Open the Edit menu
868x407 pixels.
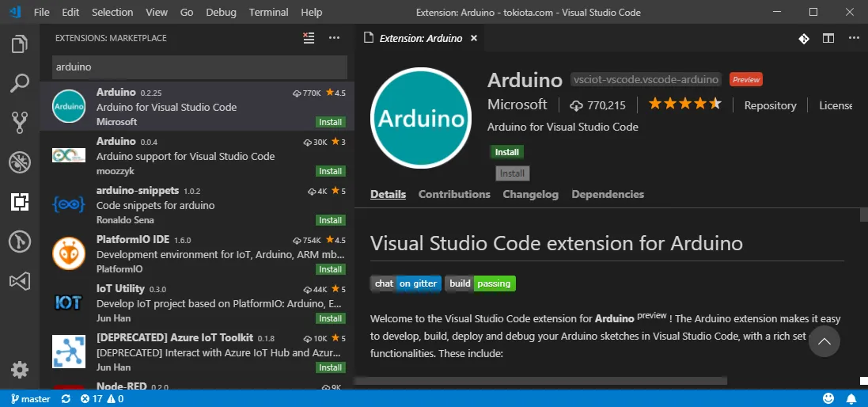click(x=70, y=12)
